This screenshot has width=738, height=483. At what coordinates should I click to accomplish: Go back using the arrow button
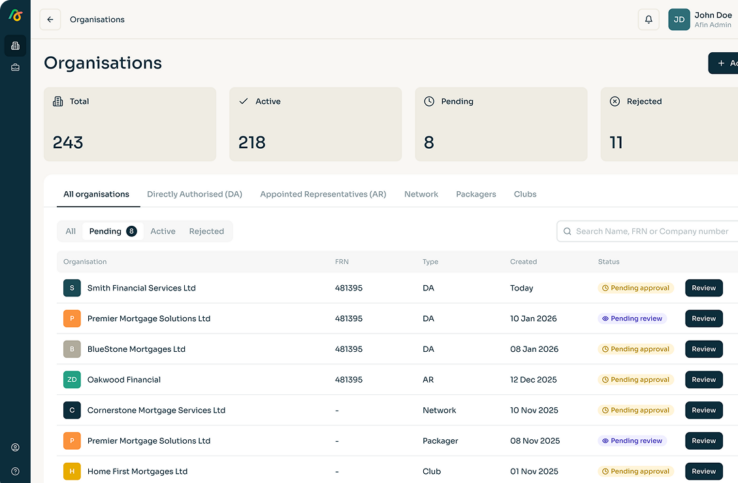click(50, 19)
